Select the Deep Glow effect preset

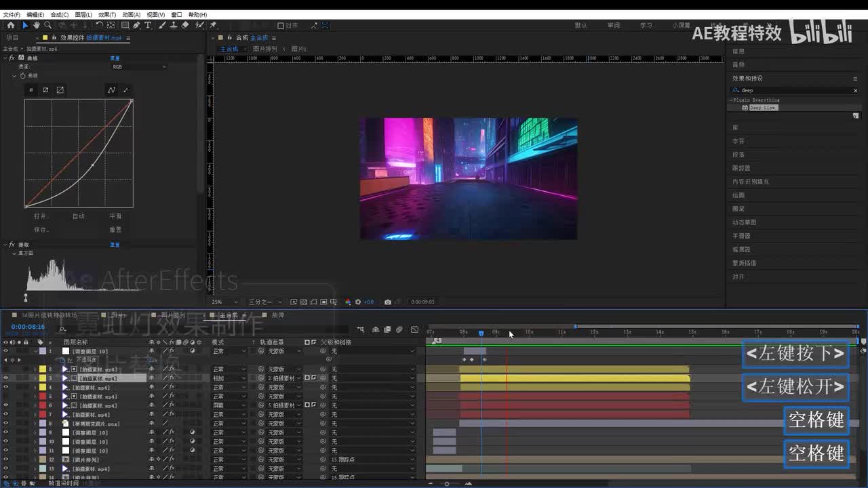point(762,108)
